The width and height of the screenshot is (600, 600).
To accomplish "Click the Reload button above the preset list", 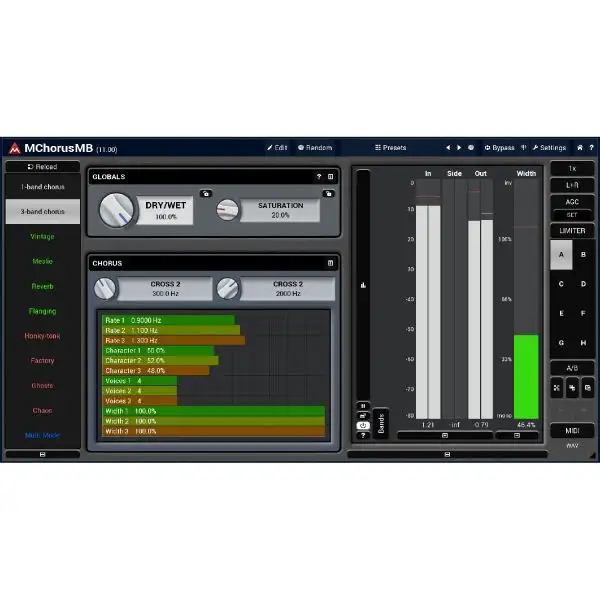I will [42, 167].
